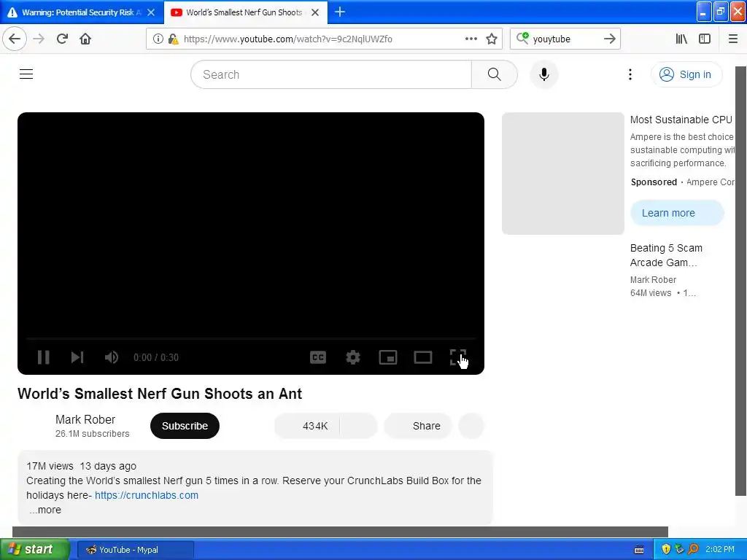
Task: Switch to theater mode
Action: point(423,357)
